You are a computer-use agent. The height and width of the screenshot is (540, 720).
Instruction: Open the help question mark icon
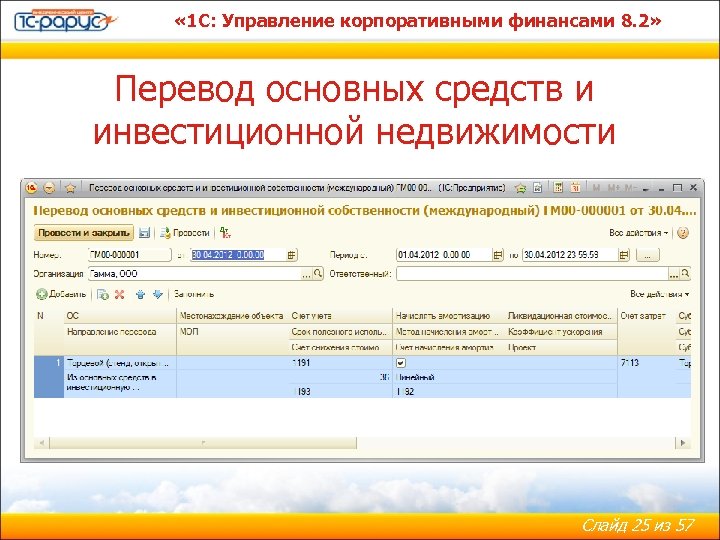point(683,233)
